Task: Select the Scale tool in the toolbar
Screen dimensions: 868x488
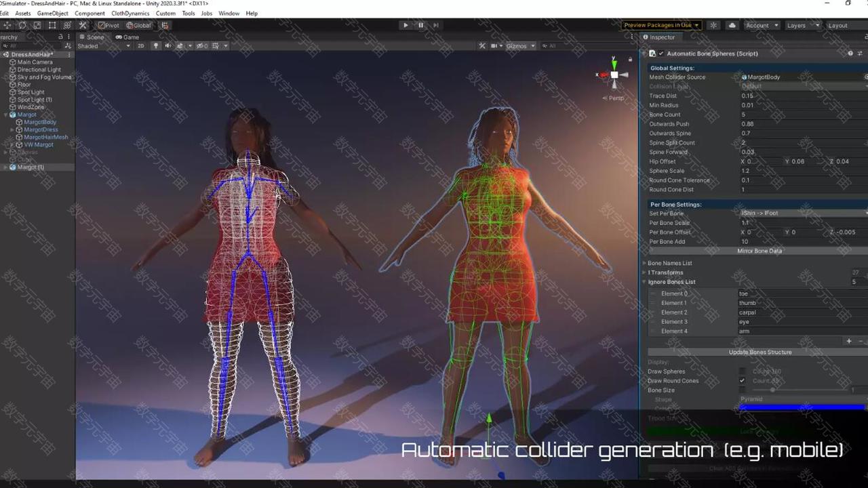Action: tap(37, 25)
